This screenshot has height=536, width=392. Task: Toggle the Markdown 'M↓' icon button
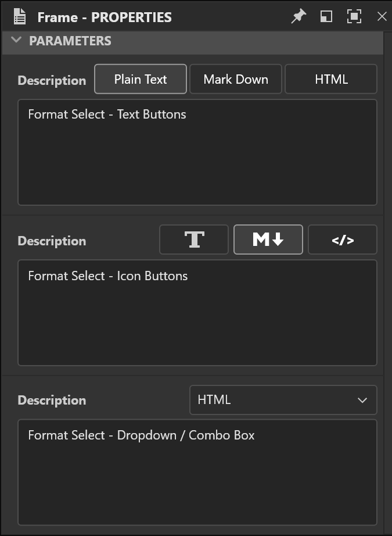pyautogui.click(x=268, y=240)
